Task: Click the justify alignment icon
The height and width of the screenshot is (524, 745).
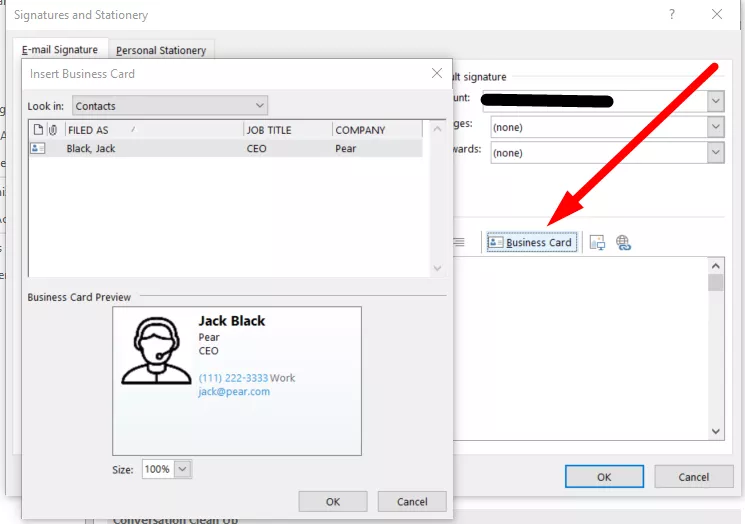Action: pyautogui.click(x=459, y=242)
